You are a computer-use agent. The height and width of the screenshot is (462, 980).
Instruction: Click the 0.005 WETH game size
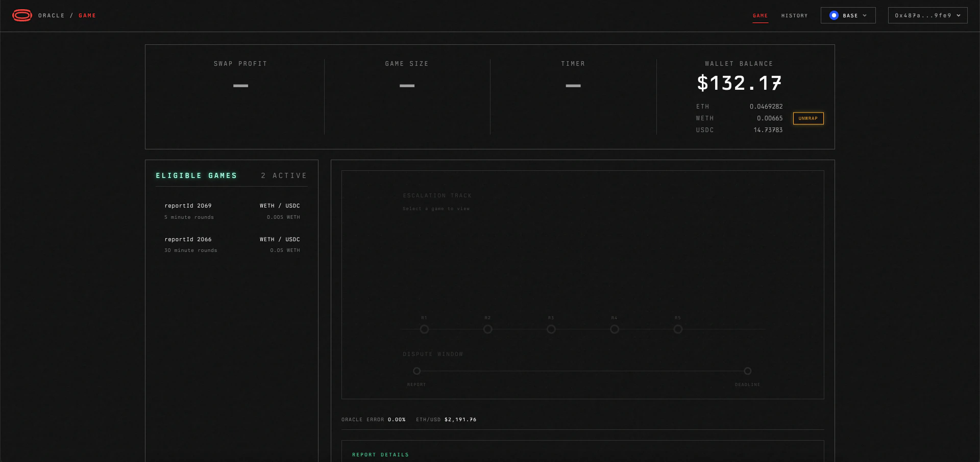(x=283, y=217)
